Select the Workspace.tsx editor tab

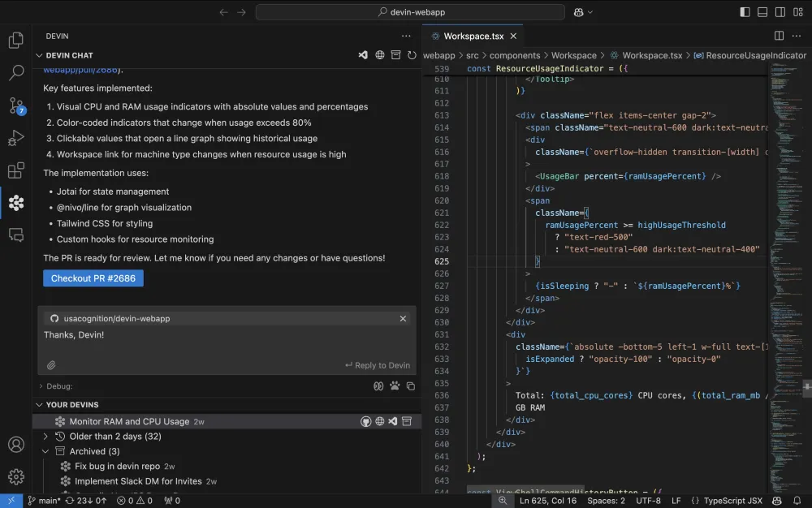(473, 36)
